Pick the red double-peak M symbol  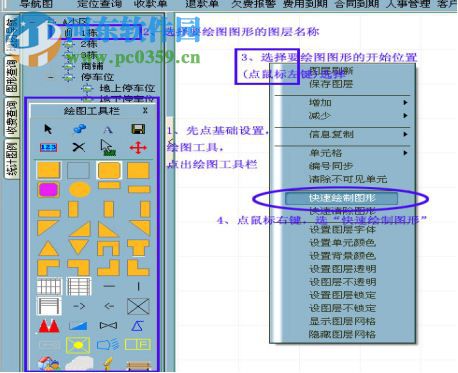[x=49, y=326]
